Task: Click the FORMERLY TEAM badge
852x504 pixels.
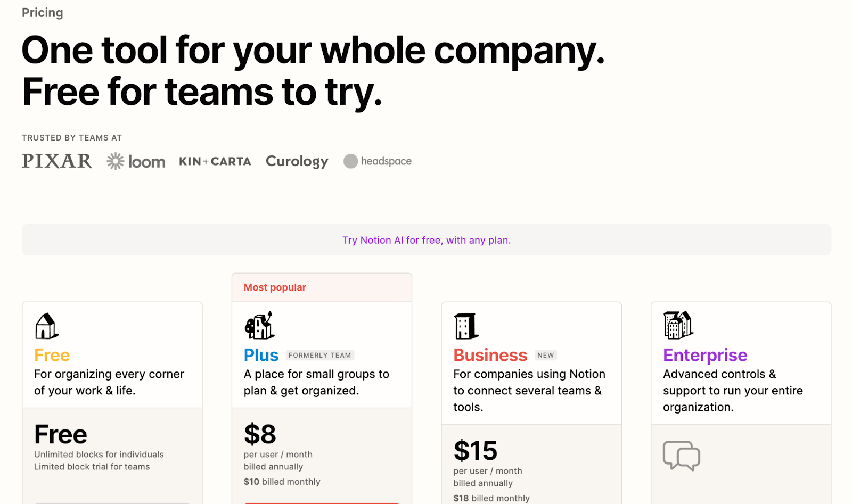Action: point(320,356)
